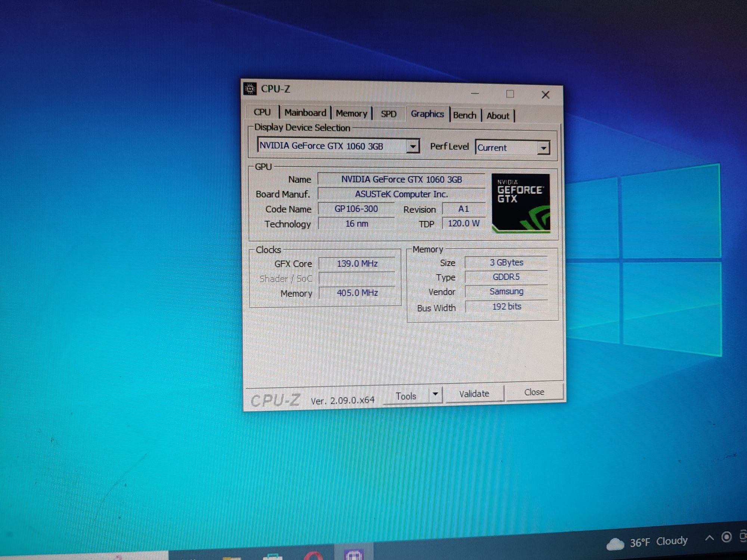
Task: Select the SPD tab
Action: [388, 114]
